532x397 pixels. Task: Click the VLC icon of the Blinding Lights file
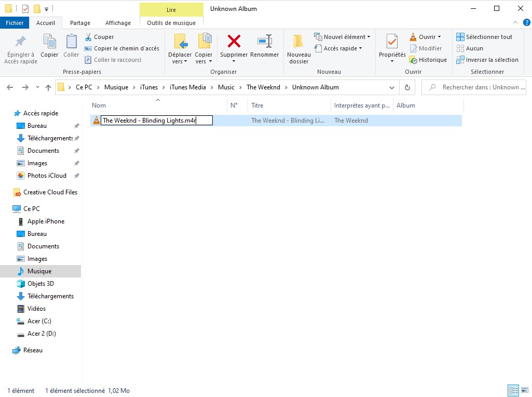click(97, 120)
